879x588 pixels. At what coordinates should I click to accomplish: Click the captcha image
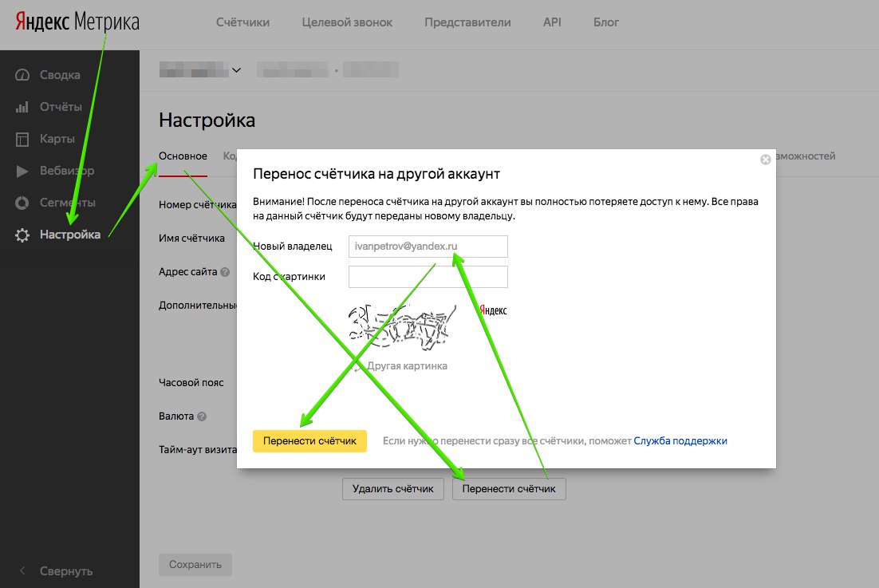tap(403, 327)
